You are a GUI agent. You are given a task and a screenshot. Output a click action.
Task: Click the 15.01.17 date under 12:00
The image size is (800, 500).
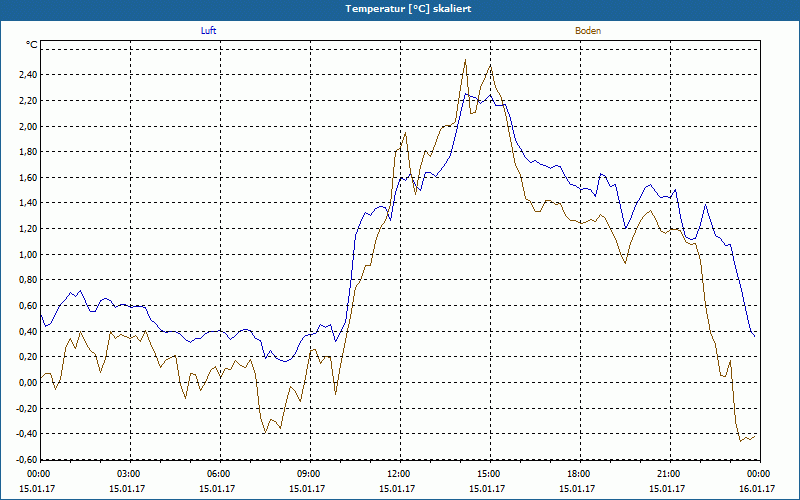click(397, 488)
